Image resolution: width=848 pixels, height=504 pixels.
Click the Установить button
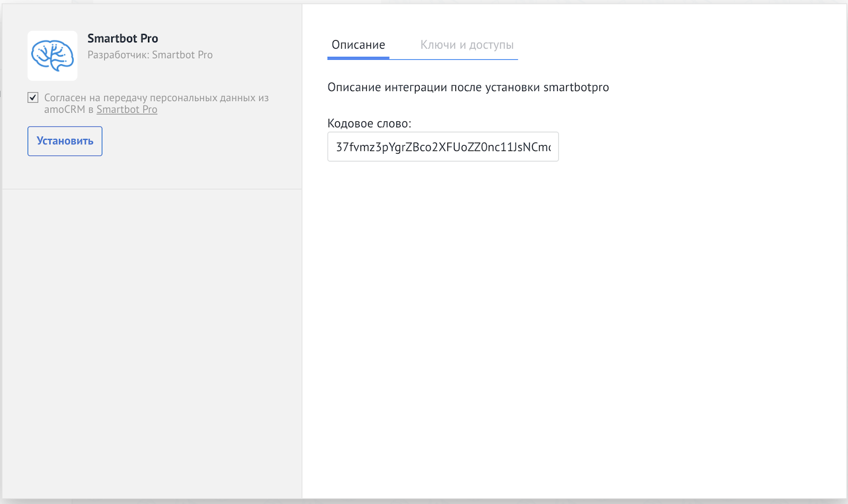(x=65, y=141)
